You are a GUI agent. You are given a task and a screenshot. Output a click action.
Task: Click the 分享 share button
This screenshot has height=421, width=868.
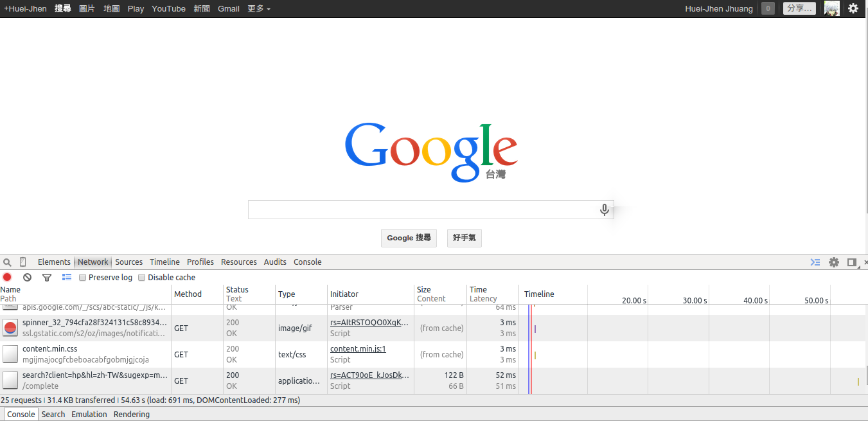(x=800, y=8)
